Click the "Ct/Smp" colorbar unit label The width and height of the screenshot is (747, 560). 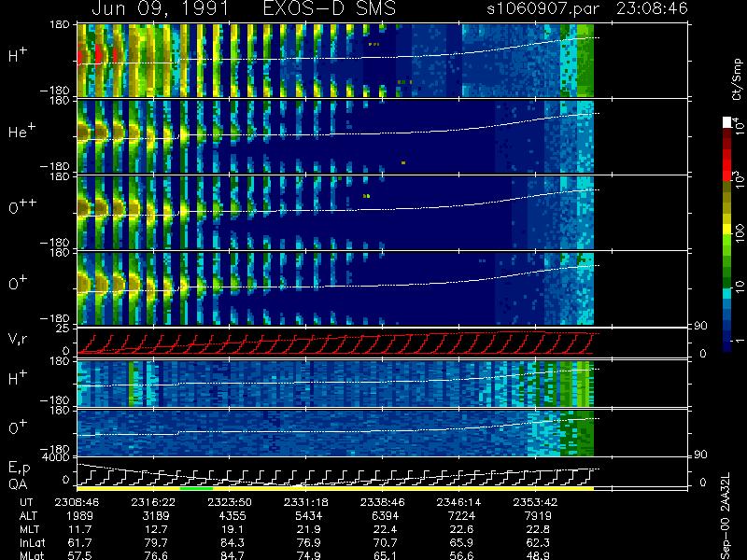tap(737, 79)
